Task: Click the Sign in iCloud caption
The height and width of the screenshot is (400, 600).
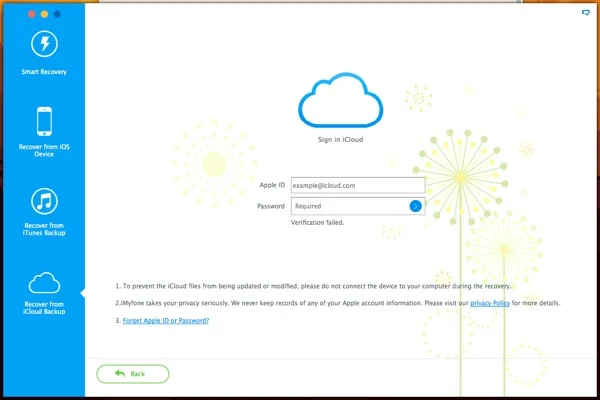Action: (x=341, y=140)
